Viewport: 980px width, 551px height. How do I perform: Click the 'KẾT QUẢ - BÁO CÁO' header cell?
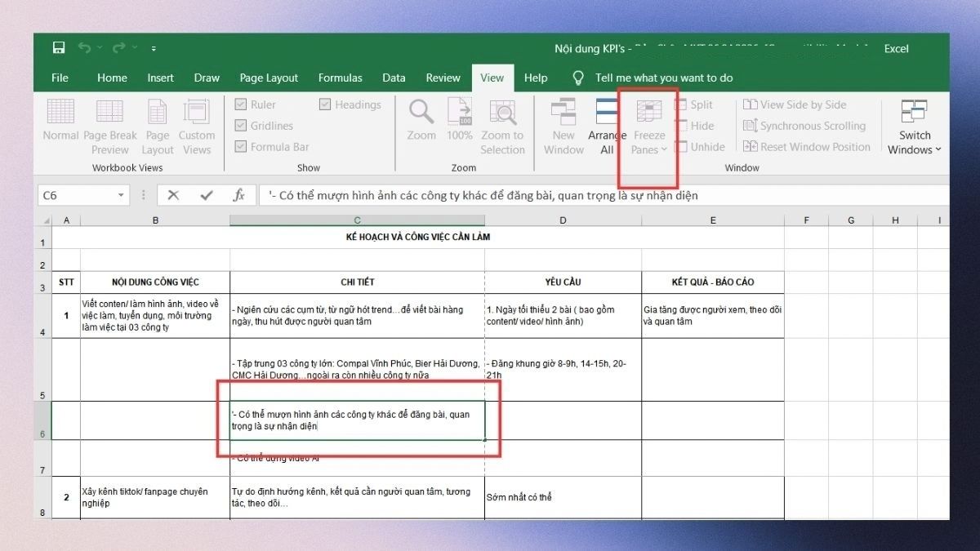click(x=713, y=282)
